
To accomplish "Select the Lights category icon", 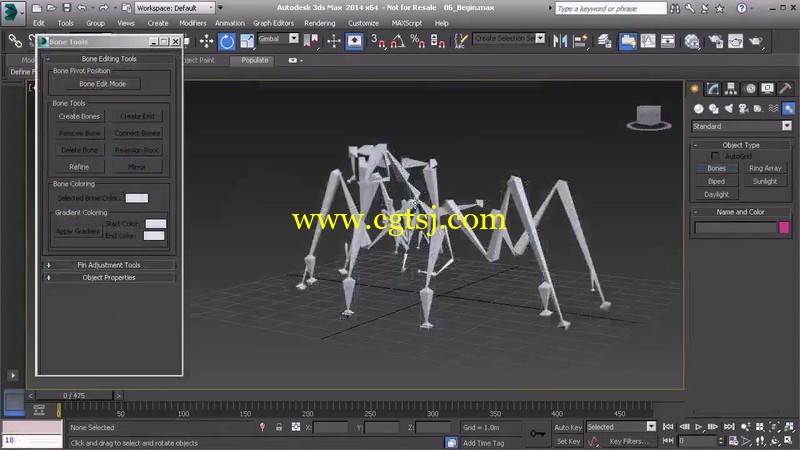I will point(729,109).
